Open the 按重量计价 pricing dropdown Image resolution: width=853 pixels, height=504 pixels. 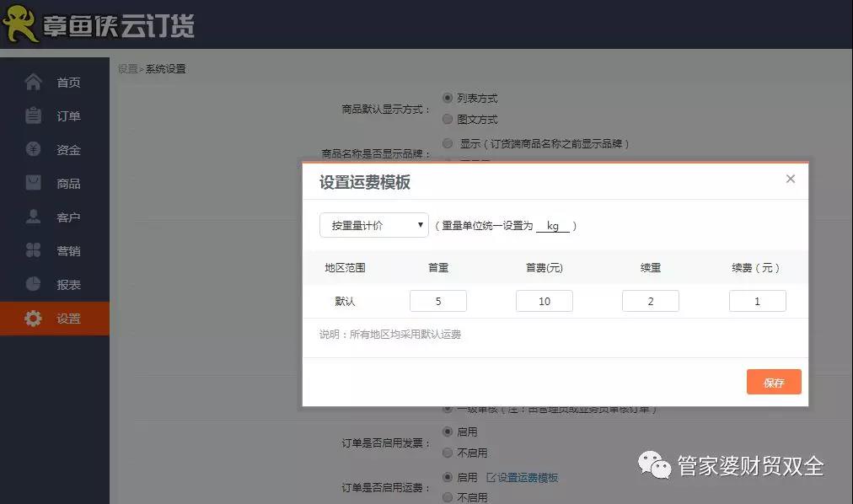tap(374, 225)
